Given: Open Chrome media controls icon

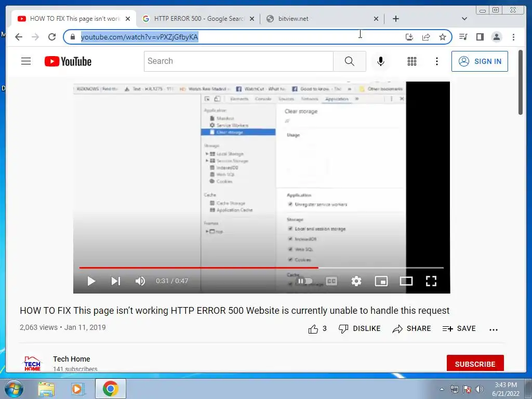Looking at the screenshot, I should [x=463, y=37].
